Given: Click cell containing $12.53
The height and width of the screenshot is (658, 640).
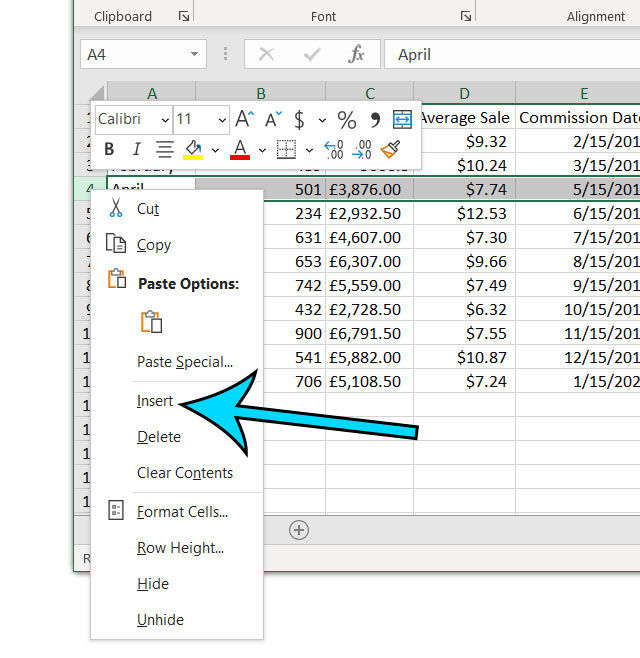Looking at the screenshot, I should (465, 214).
